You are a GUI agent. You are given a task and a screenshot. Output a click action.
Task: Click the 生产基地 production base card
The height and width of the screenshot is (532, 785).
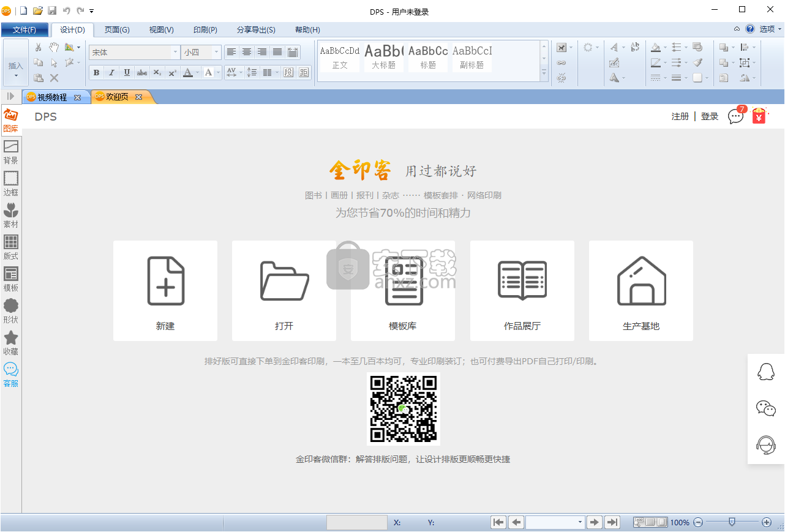tap(641, 291)
